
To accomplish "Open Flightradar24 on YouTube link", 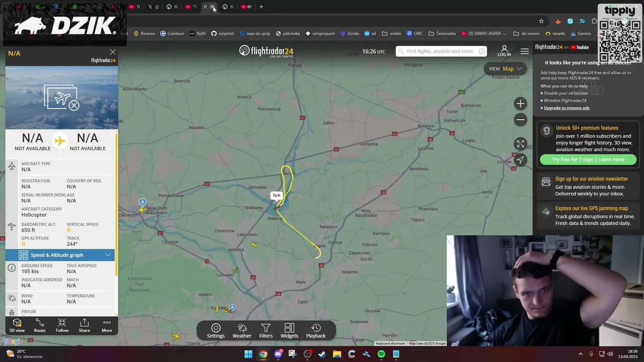I will [561, 47].
